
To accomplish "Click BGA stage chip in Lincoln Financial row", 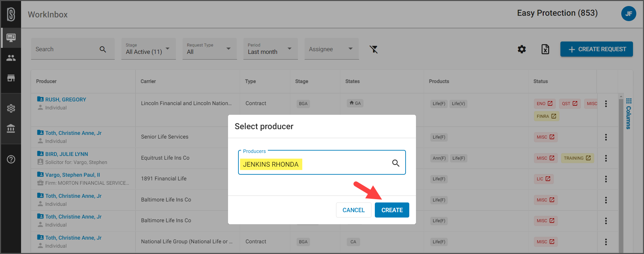I will coord(303,103).
